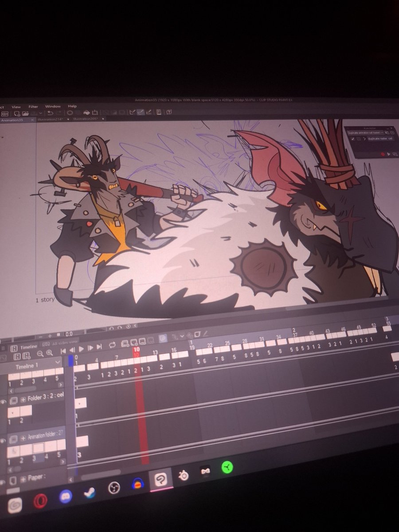Open OBS Studio from the taskbar

(x=114, y=488)
